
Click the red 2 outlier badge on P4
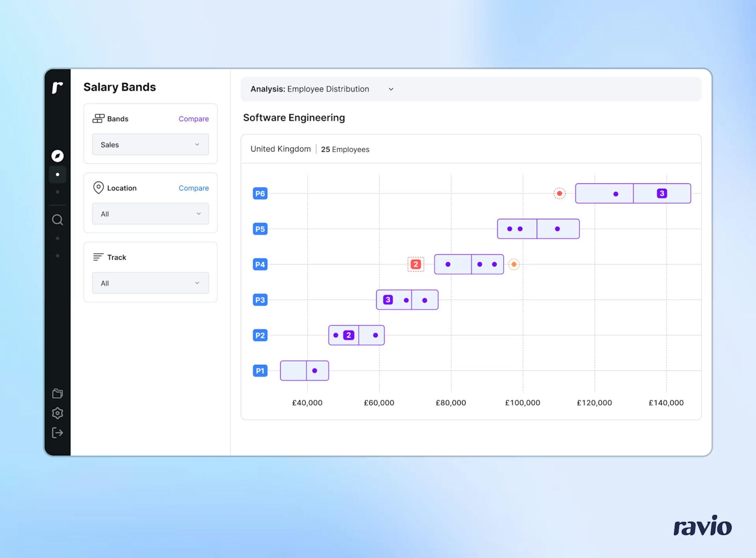point(416,264)
